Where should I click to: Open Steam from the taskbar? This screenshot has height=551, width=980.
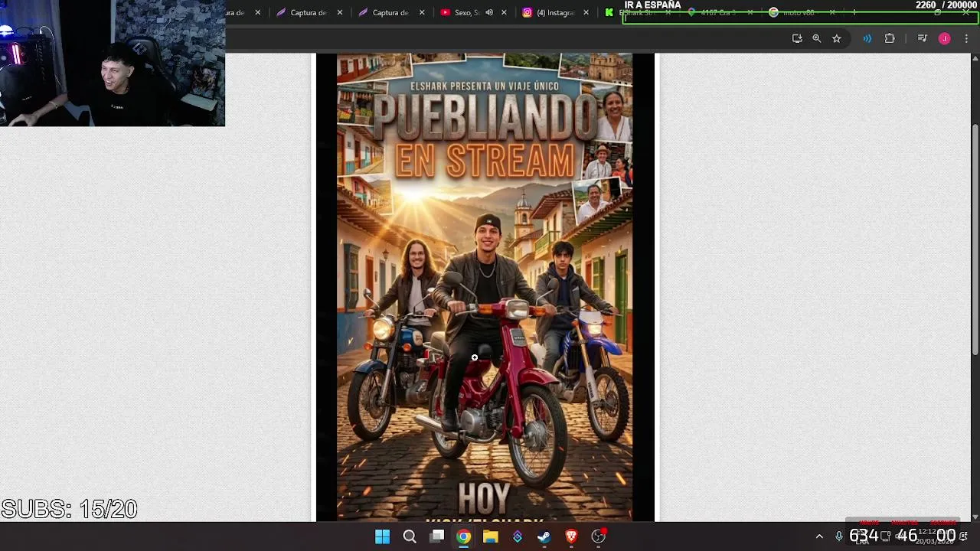[544, 536]
